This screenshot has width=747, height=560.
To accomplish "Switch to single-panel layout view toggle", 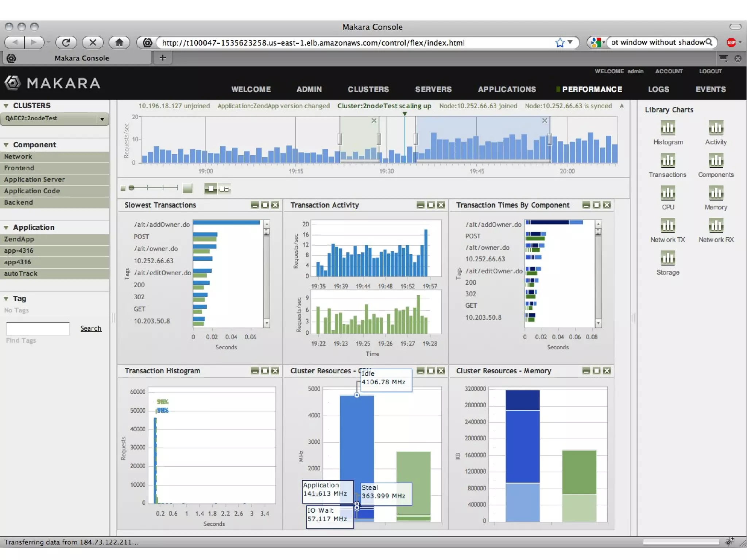I will click(210, 188).
